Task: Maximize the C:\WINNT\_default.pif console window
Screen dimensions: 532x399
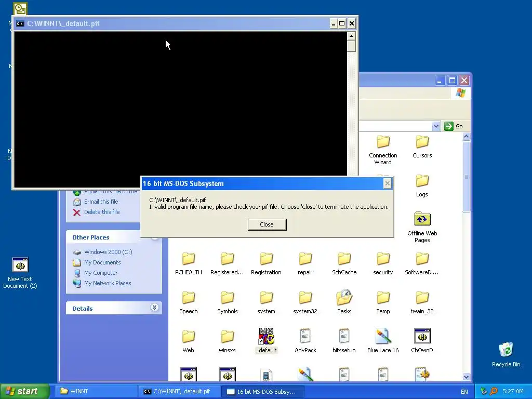Action: click(342, 23)
